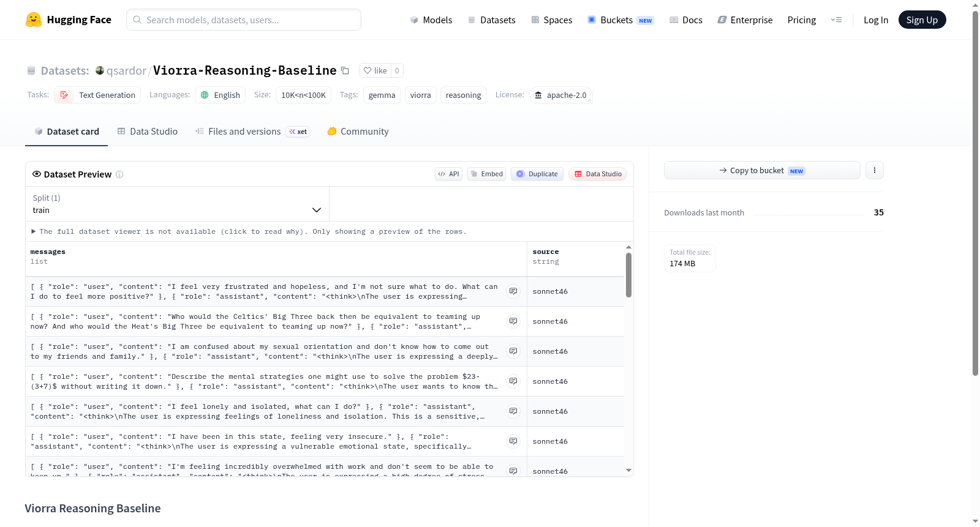
Task: Click the viorra tag
Action: 421,95
